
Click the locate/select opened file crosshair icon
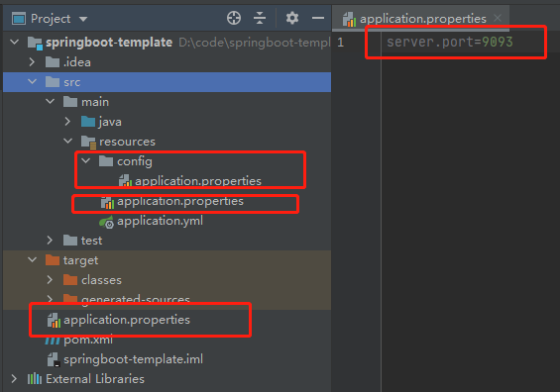(x=234, y=18)
